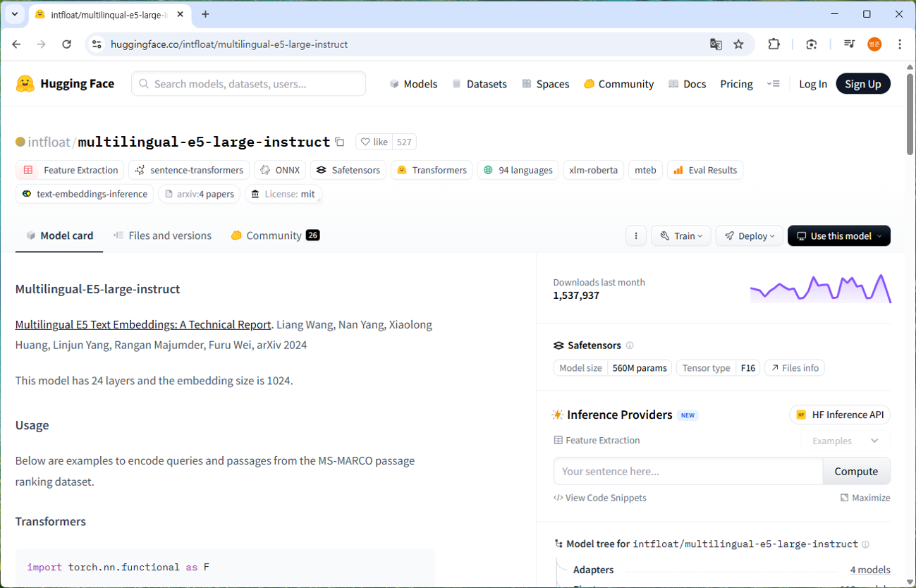
Task: Click Log In
Action: click(x=813, y=84)
